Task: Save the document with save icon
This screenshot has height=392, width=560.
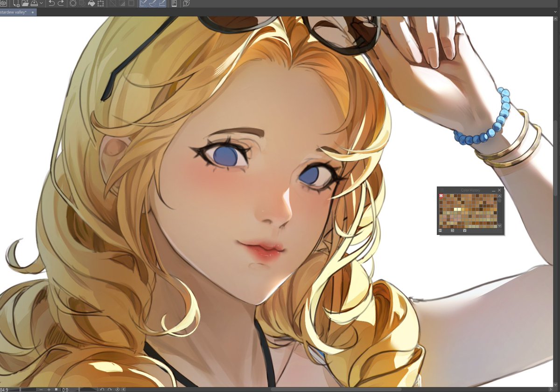Action: click(x=34, y=3)
